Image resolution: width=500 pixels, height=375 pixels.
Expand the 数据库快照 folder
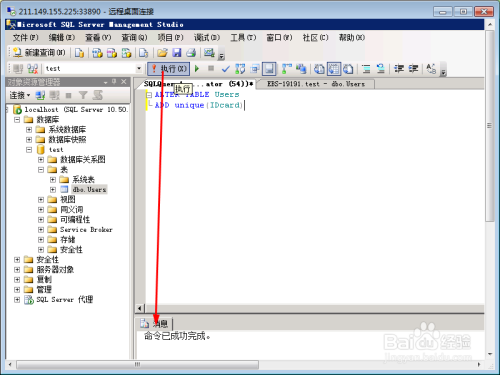(x=29, y=140)
